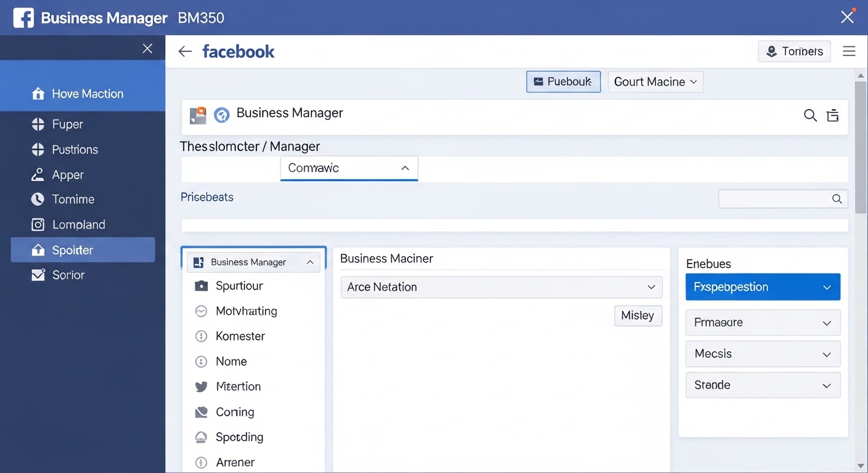Go back with the left arrow
The height and width of the screenshot is (473, 868).
(185, 52)
